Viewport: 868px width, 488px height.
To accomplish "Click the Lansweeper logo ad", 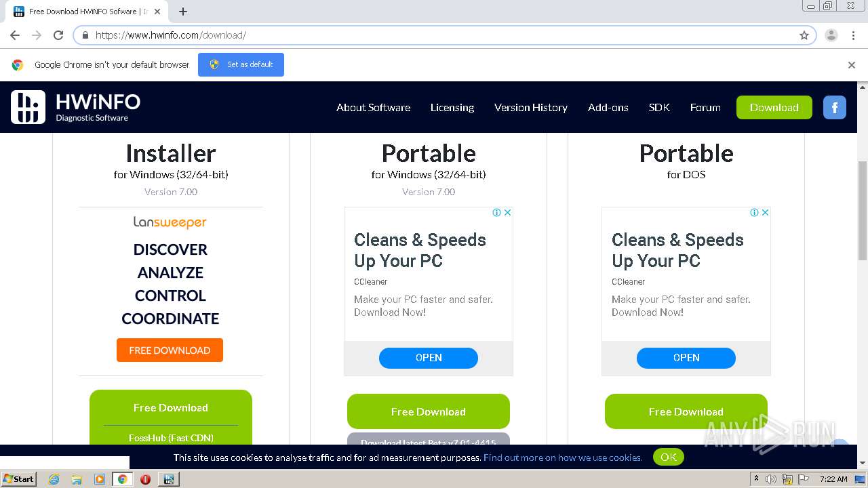I will point(170,222).
